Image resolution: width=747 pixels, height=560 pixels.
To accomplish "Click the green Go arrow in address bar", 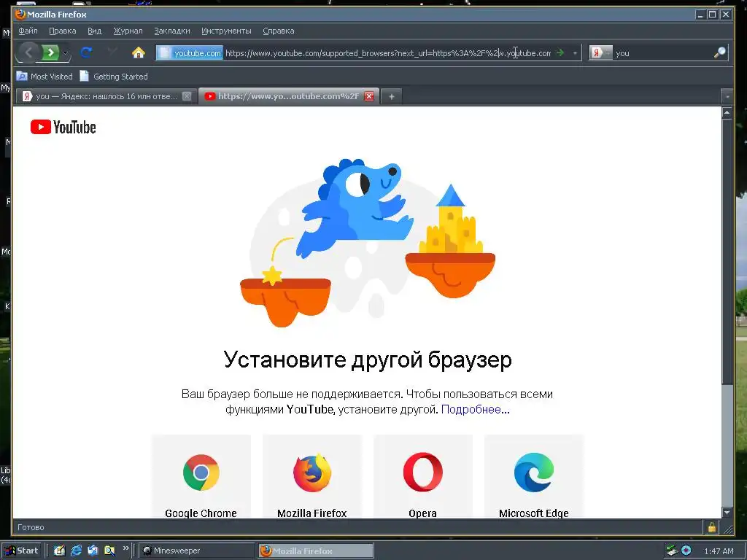I will point(561,52).
